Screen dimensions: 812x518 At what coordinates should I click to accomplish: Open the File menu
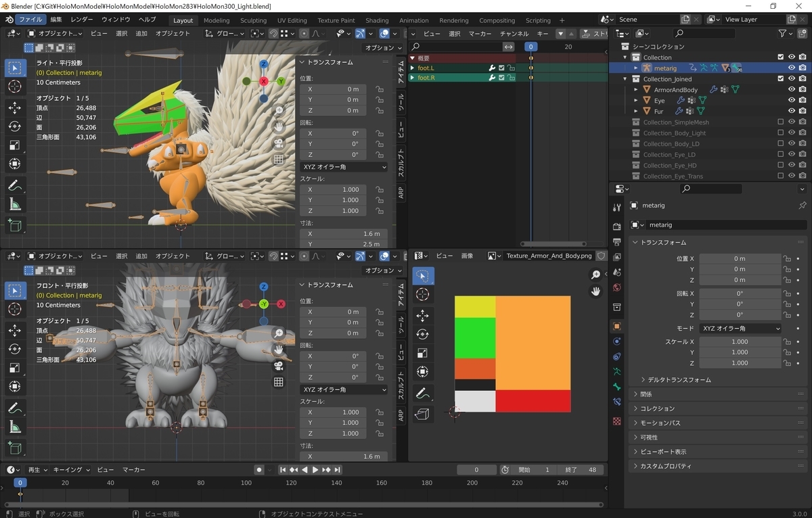(30, 20)
